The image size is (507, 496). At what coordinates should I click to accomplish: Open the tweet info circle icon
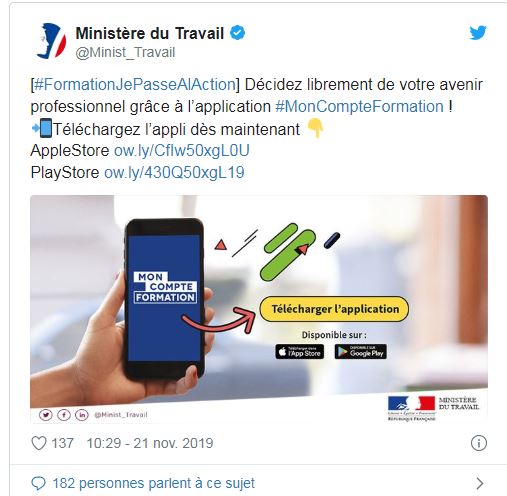pos(479,443)
